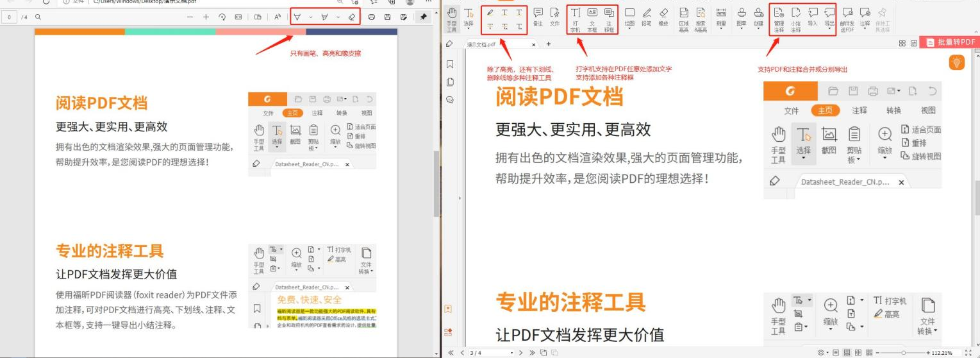Adjust the zoom slider in Foxit status bar
The width and height of the screenshot is (980, 358).
[903, 353]
